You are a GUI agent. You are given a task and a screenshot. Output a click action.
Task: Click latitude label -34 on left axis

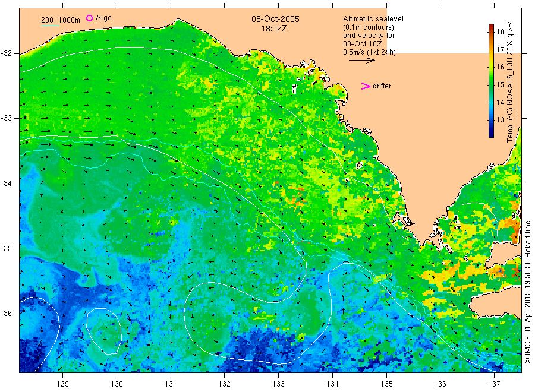point(6,184)
